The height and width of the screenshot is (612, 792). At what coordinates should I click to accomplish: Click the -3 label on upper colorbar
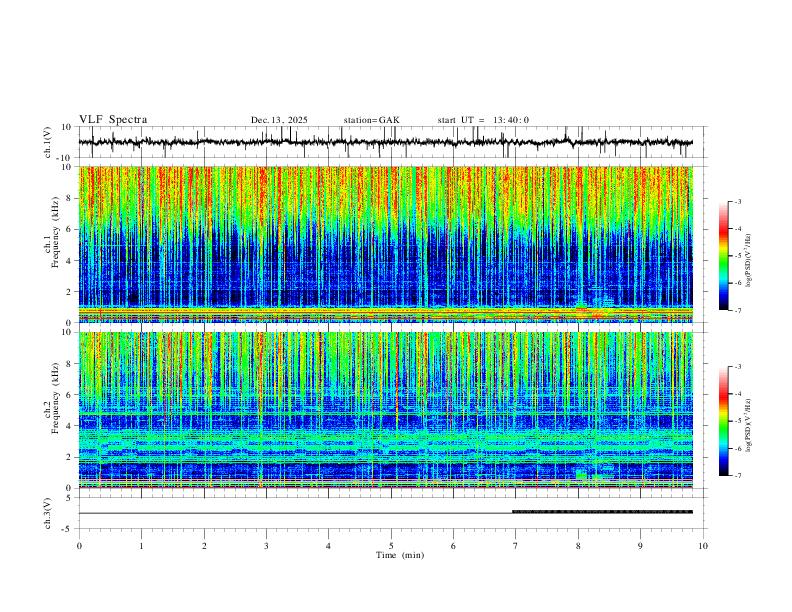(737, 201)
